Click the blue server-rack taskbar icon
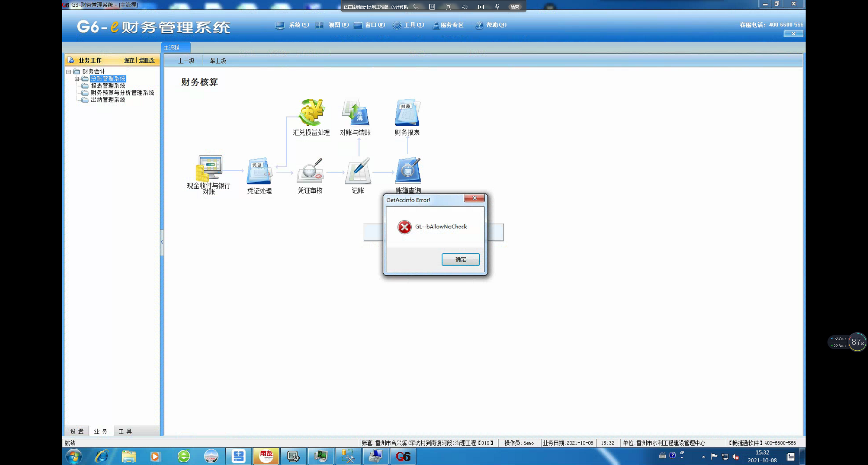This screenshot has height=465, width=868. [x=238, y=456]
